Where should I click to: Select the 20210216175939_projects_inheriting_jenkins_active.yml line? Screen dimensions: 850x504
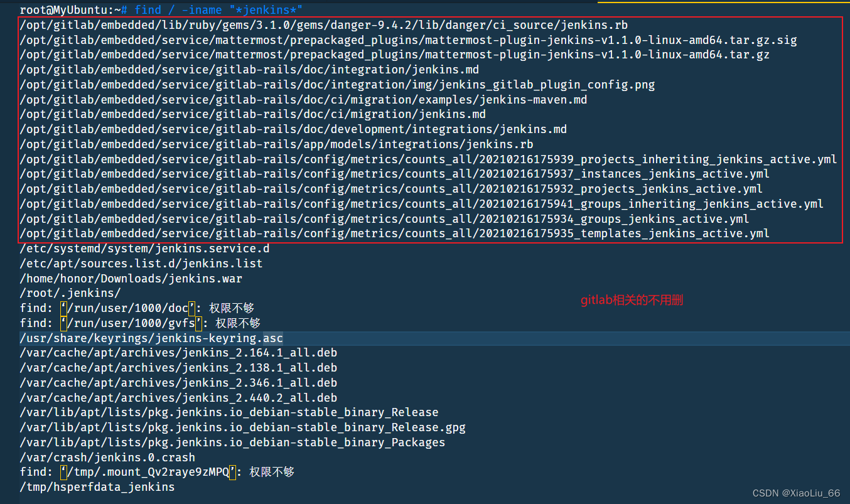click(428, 159)
